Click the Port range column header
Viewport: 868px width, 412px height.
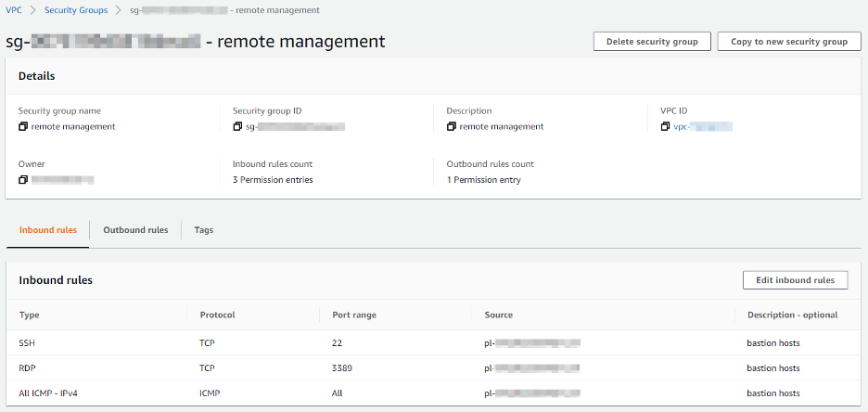354,315
